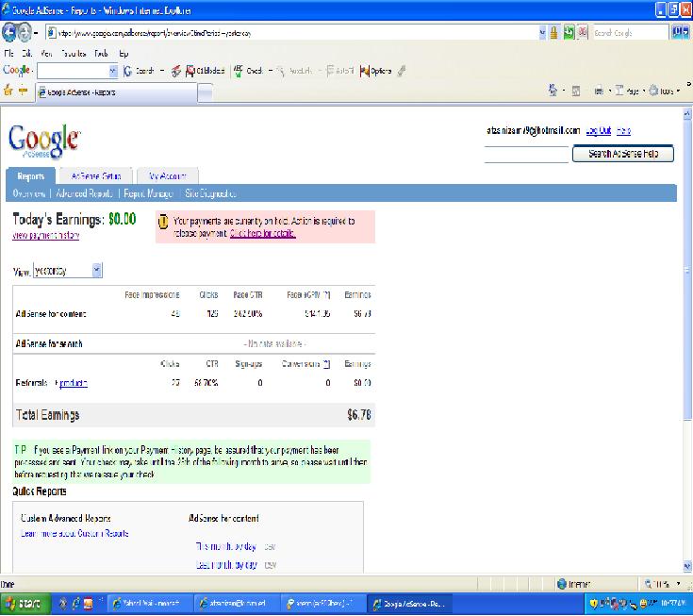Click the warning icon in payment hold notice

coord(163,221)
